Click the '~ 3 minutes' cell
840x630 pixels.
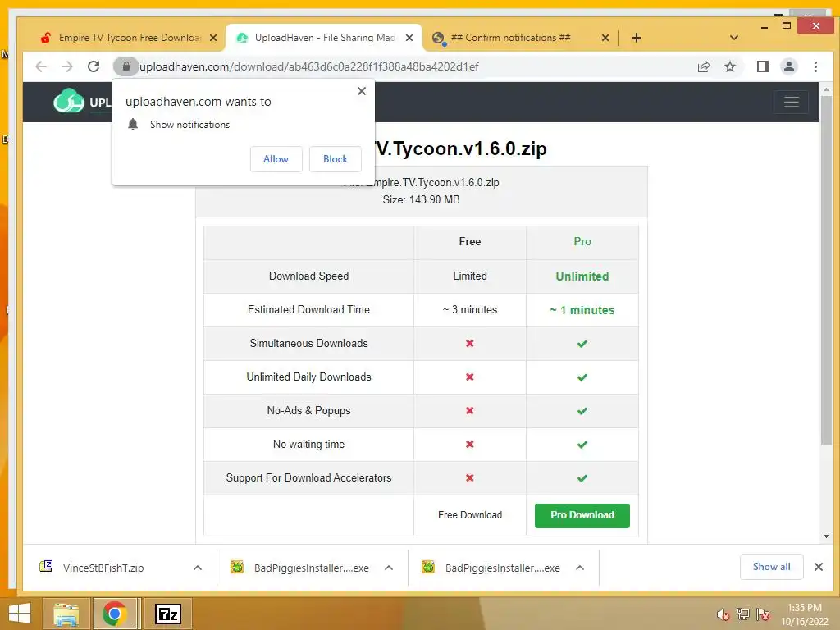(x=470, y=309)
